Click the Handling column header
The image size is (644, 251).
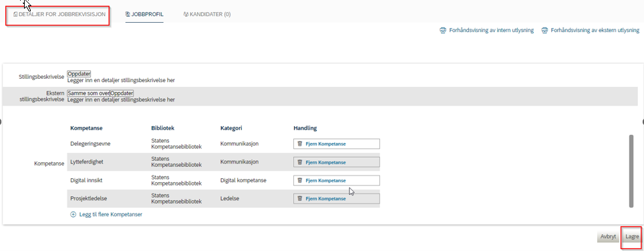click(x=305, y=128)
